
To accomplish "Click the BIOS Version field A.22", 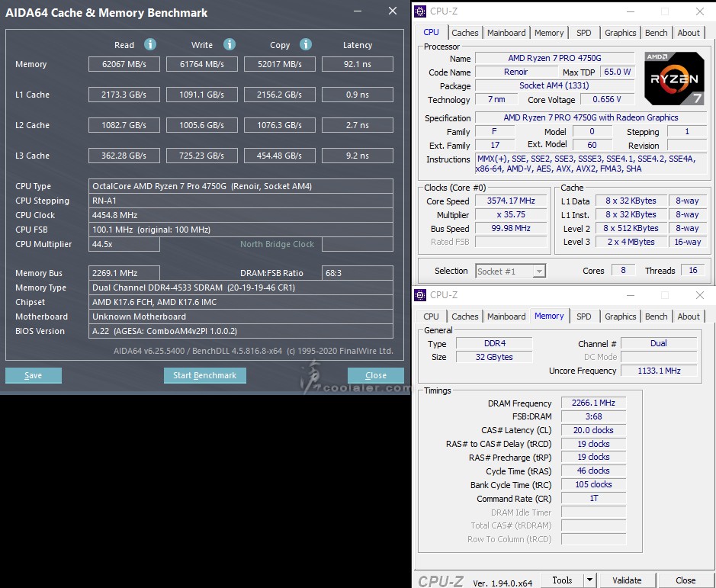I will [241, 331].
